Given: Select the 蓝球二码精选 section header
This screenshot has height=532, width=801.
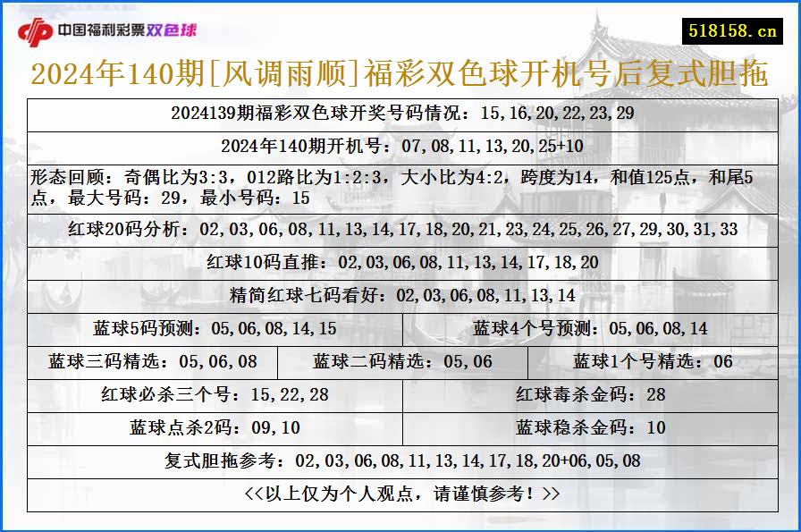Looking at the screenshot, I should [400, 363].
